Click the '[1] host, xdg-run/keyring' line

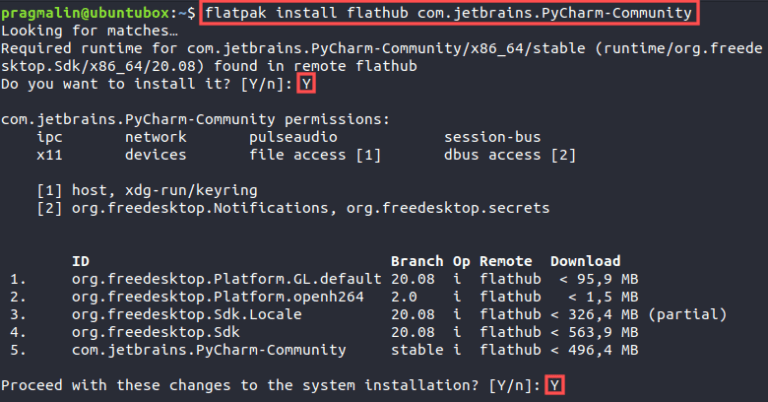click(x=147, y=190)
